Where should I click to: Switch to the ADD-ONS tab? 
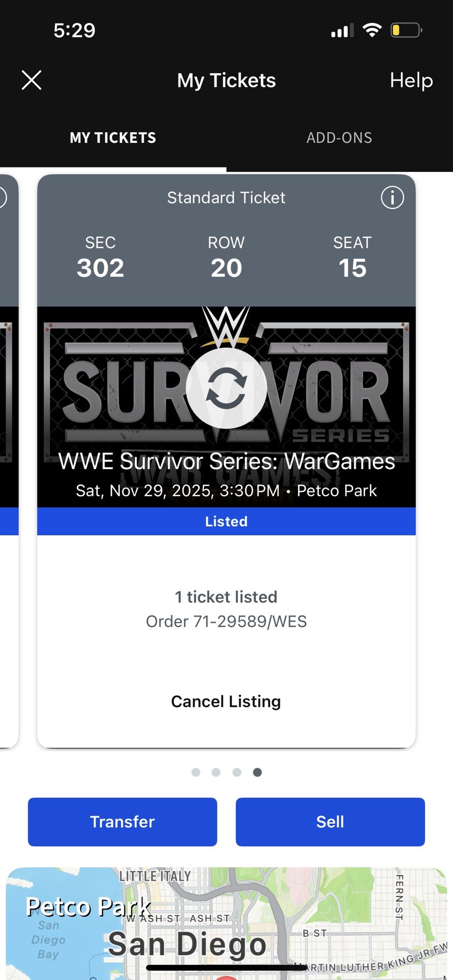point(339,137)
